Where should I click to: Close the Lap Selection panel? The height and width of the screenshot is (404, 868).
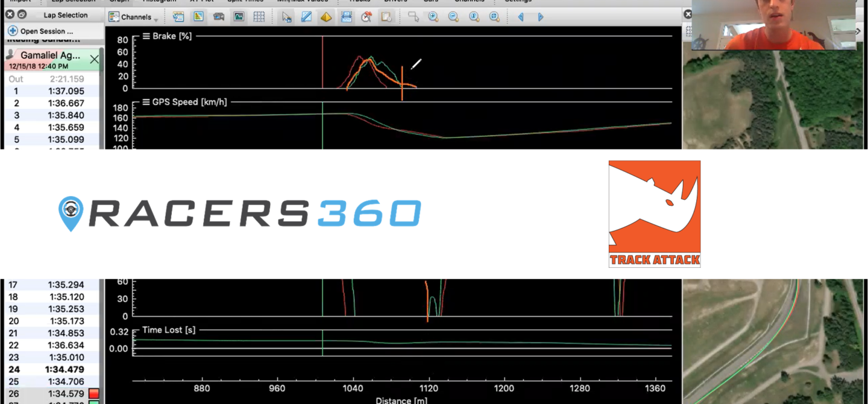coord(9,14)
